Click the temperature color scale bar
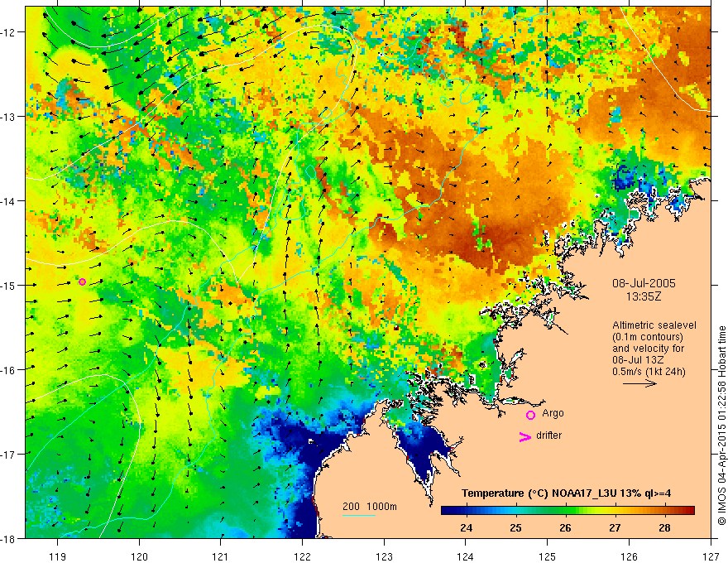This screenshot has height=563, width=728. 568,511
